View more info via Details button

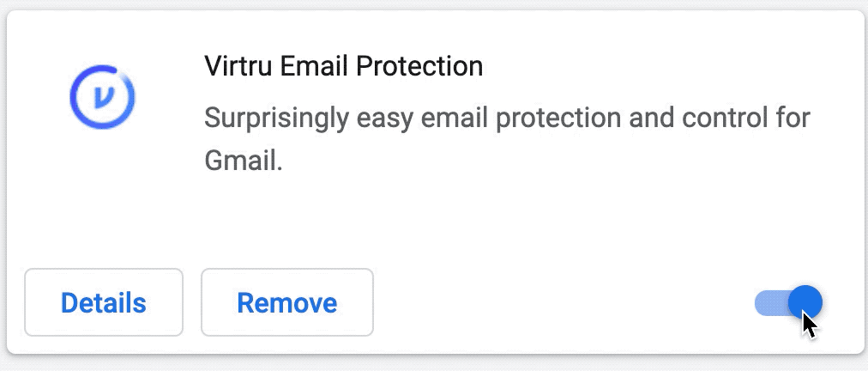pyautogui.click(x=104, y=302)
